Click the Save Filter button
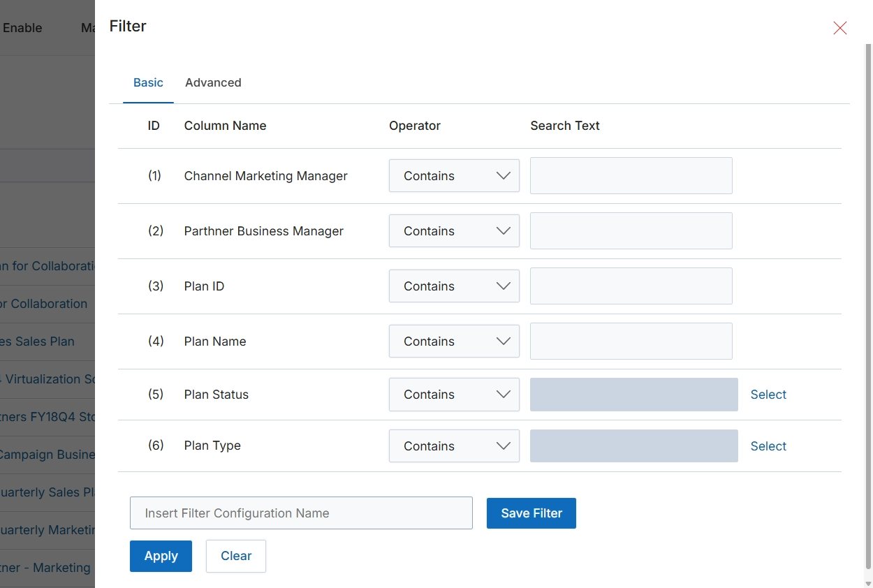This screenshot has height=588, width=873. (531, 513)
